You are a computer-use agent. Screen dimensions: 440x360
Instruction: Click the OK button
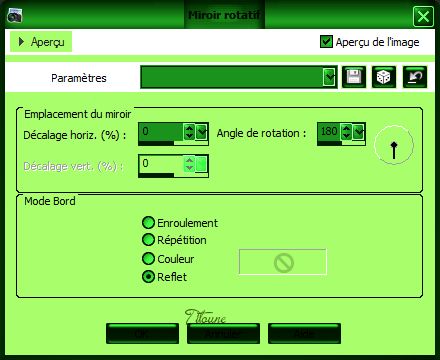[x=142, y=333]
